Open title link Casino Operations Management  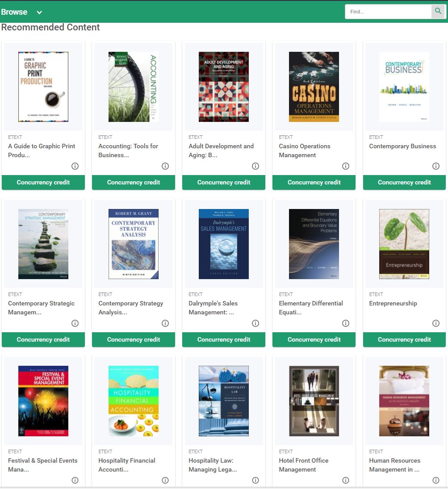point(305,150)
